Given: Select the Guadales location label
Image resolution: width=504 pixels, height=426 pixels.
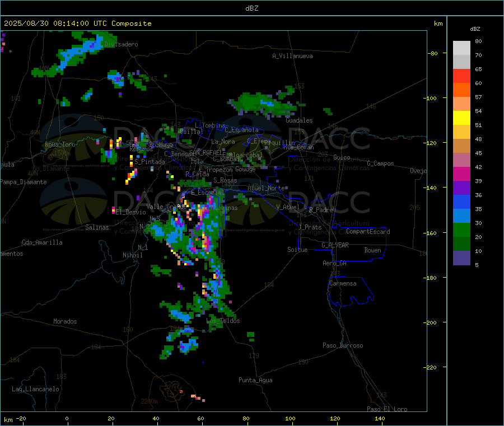Looking at the screenshot, I should (299, 120).
